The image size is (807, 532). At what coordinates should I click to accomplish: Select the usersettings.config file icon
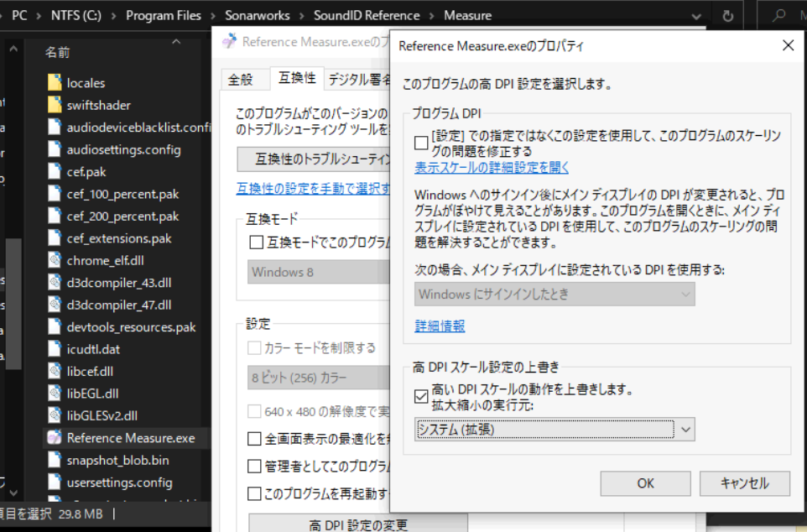coord(55,482)
